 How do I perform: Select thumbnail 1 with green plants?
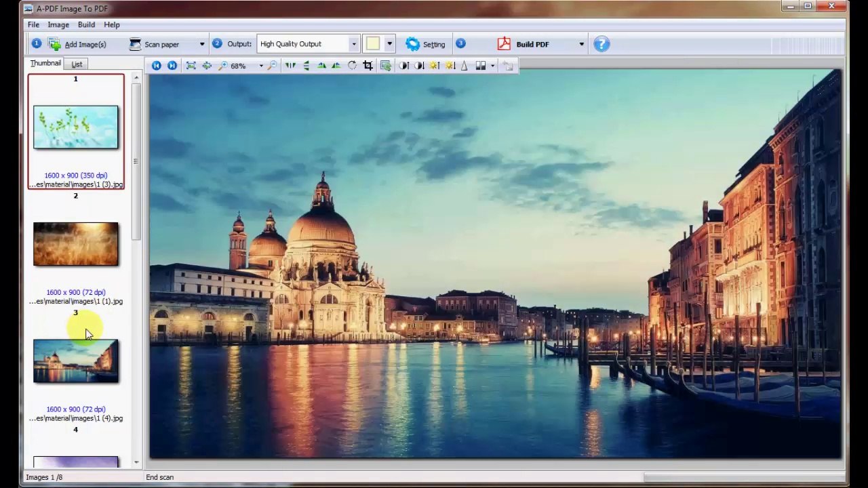coord(75,127)
